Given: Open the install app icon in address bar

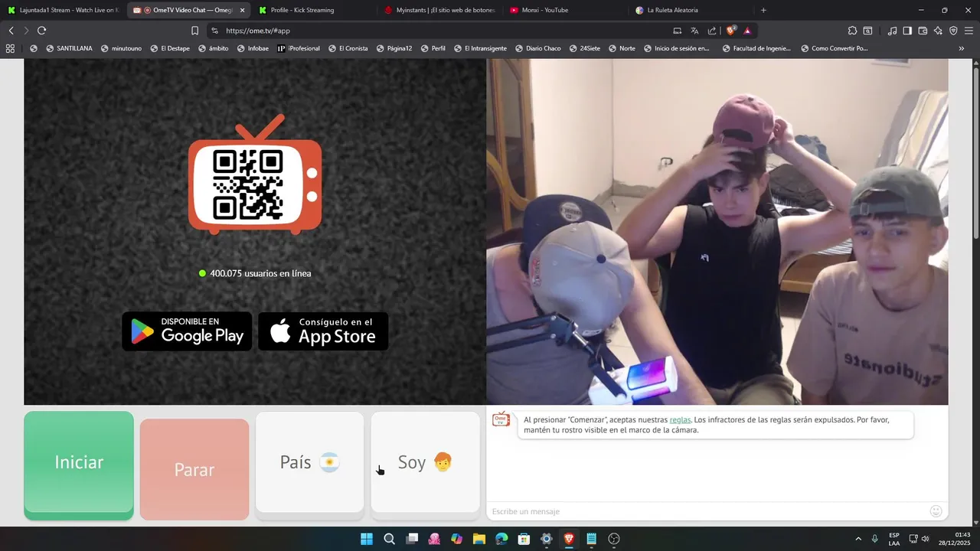Looking at the screenshot, I should [677, 31].
